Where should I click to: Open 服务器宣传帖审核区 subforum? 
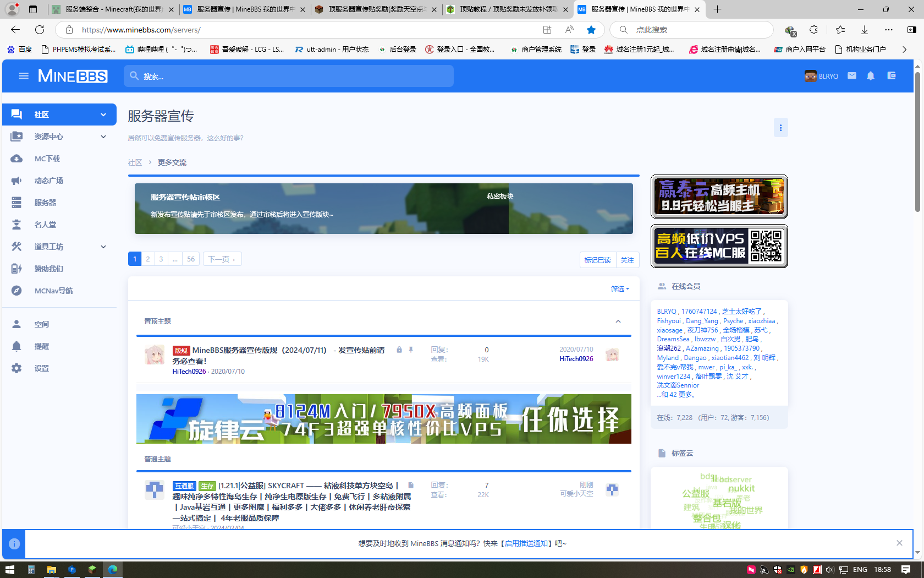point(185,197)
